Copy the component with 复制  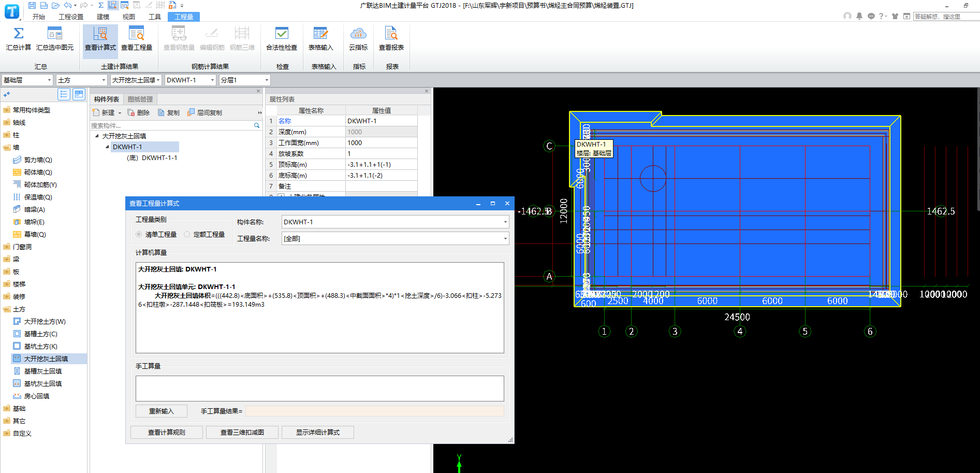coord(169,112)
